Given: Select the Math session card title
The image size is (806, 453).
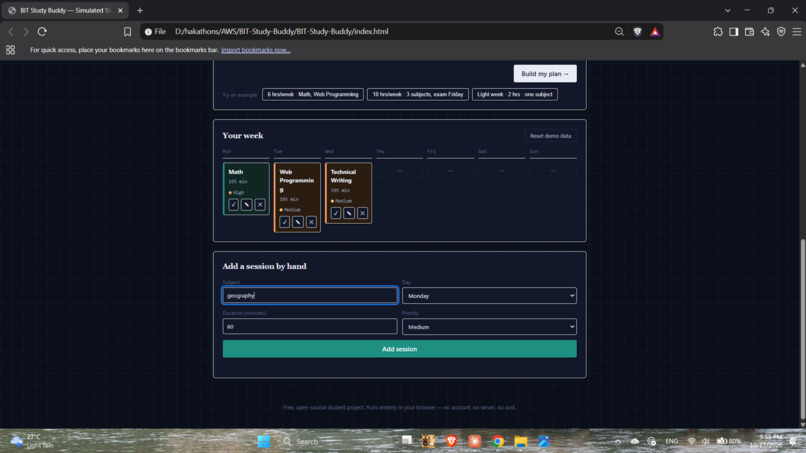Looking at the screenshot, I should [235, 172].
